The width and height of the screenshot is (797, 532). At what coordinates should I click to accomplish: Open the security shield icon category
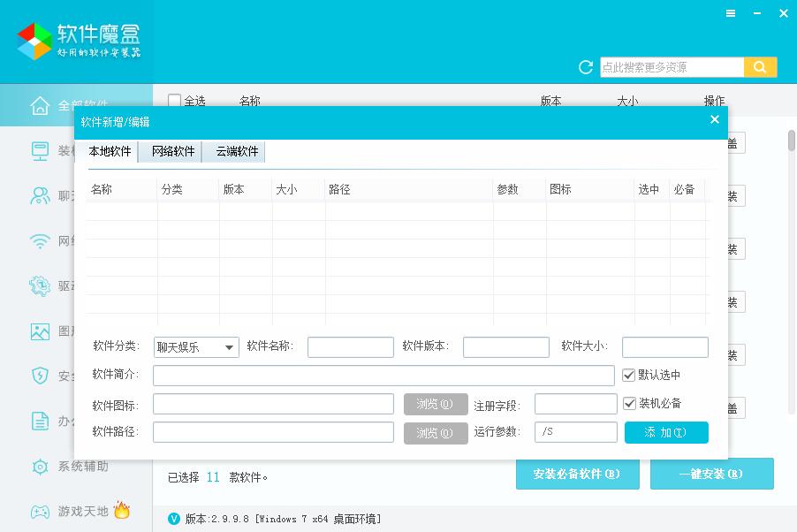pos(40,376)
